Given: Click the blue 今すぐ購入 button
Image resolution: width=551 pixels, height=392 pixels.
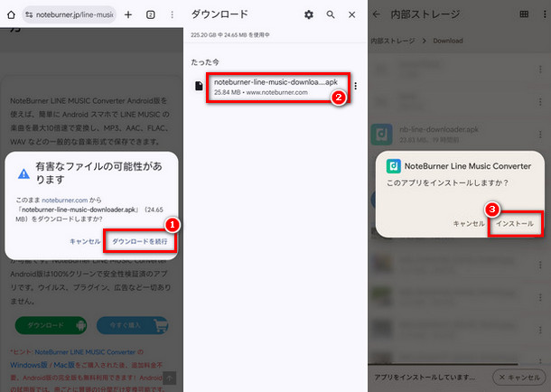Looking at the screenshot, I should [x=133, y=325].
